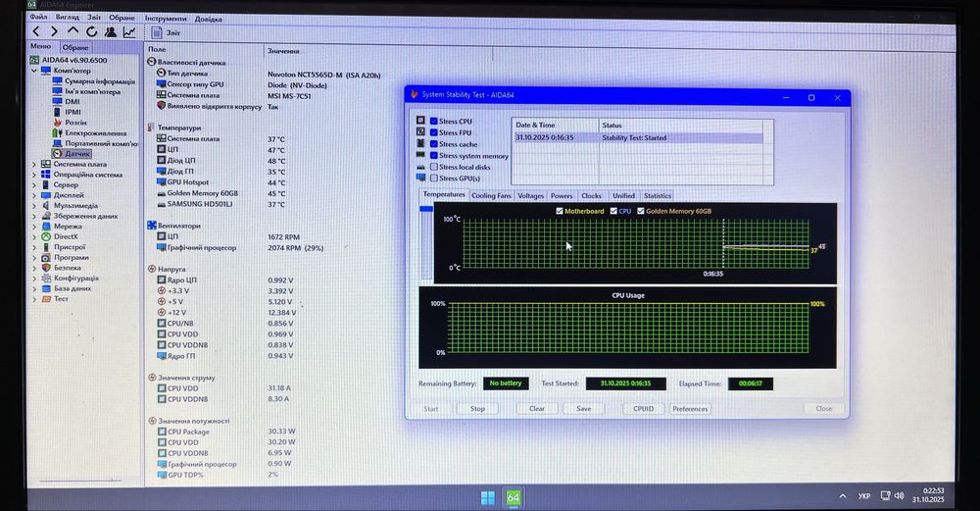Open the Preferences button
The width and height of the screenshot is (980, 511).
pyautogui.click(x=690, y=409)
